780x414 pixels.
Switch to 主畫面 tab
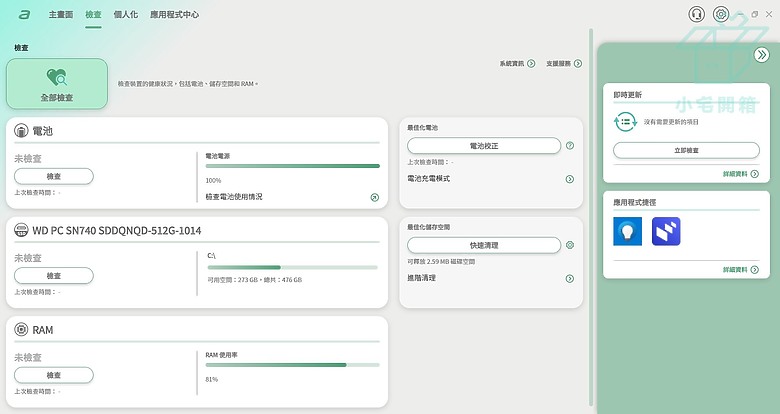(61, 14)
